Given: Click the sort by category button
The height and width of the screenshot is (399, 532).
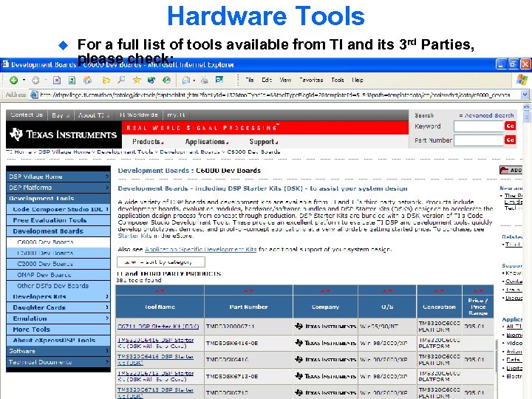Looking at the screenshot, I should tap(161, 262).
